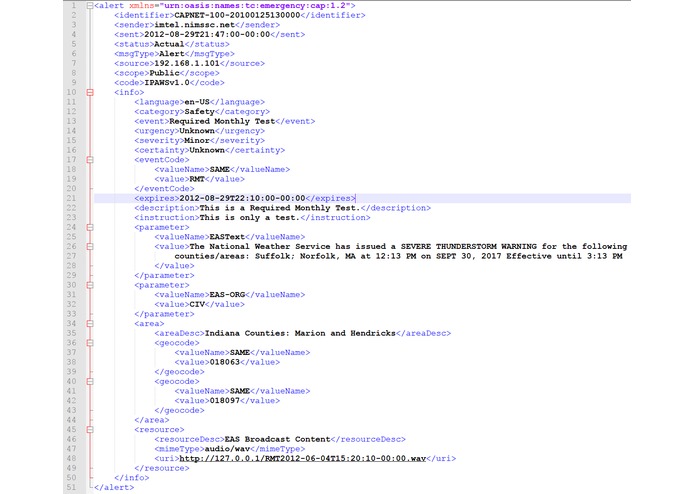This screenshot has height=494, width=695.
Task: Select line number 51 in the margin
Action: click(x=71, y=487)
